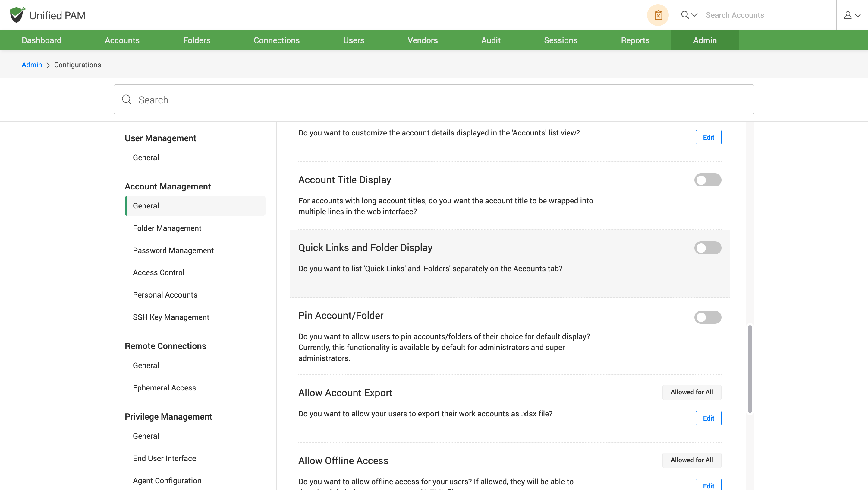The width and height of the screenshot is (868, 490).
Task: Toggle Quick Links and Folder Display switch
Action: [708, 248]
